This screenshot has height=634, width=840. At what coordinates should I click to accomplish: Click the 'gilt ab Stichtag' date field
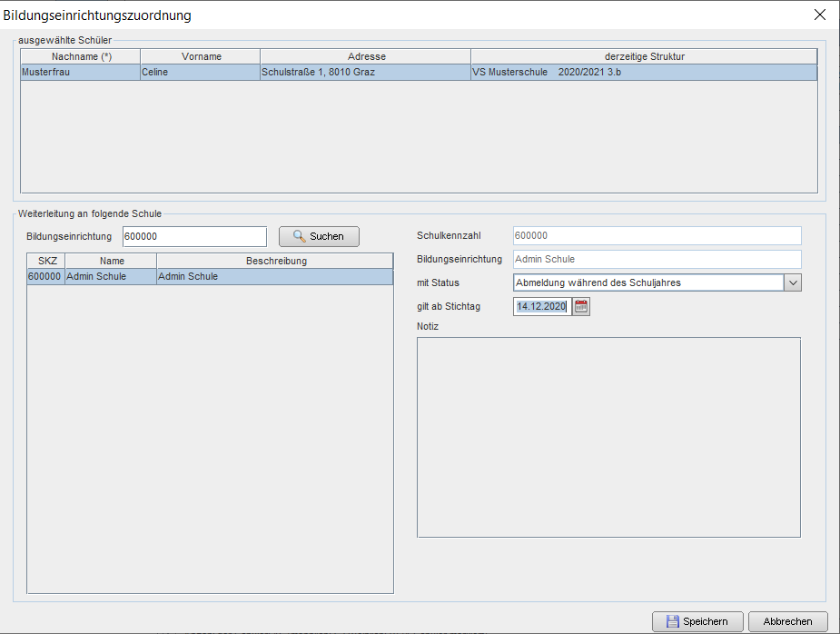click(x=542, y=307)
